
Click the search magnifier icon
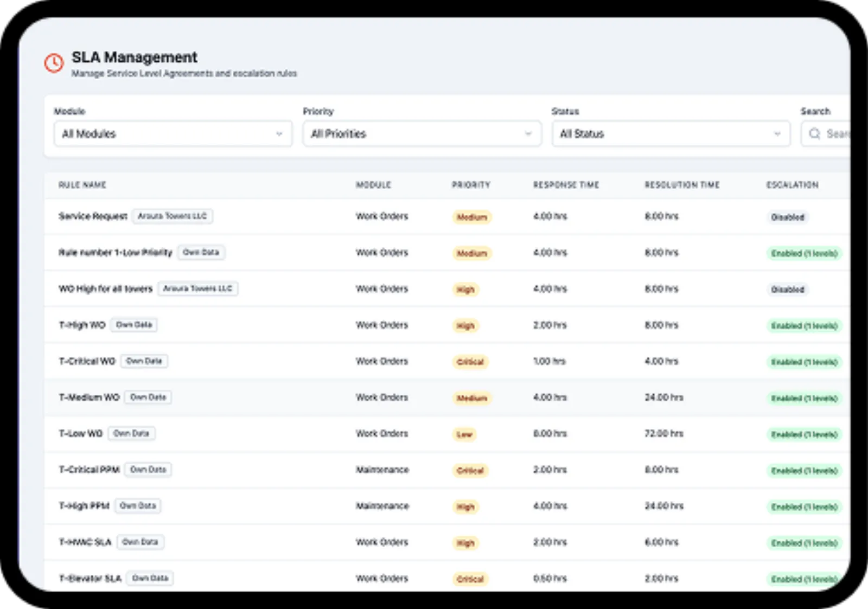coord(814,133)
